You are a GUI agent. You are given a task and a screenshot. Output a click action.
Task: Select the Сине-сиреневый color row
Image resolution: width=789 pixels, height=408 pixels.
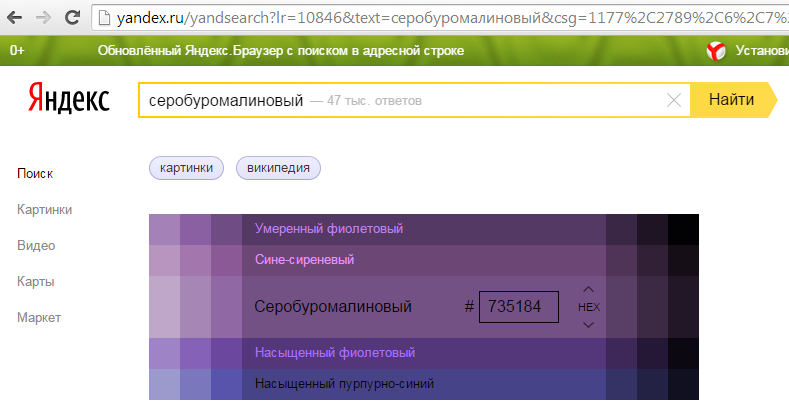coord(304,260)
